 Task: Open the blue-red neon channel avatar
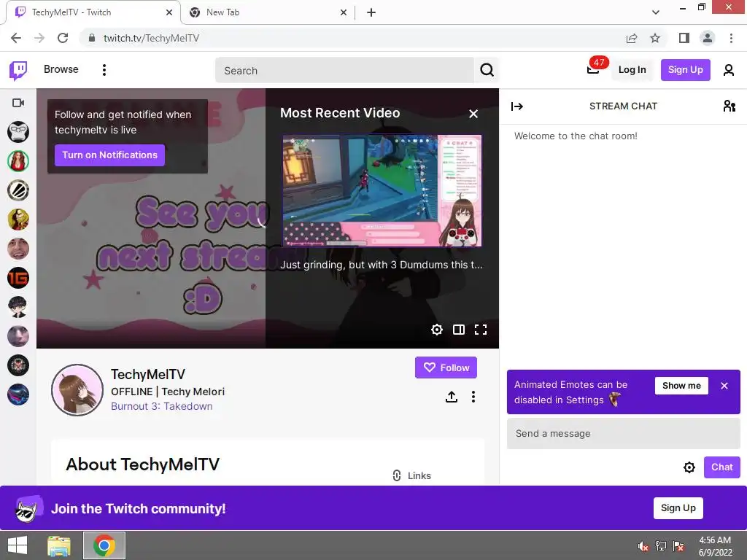tap(18, 394)
